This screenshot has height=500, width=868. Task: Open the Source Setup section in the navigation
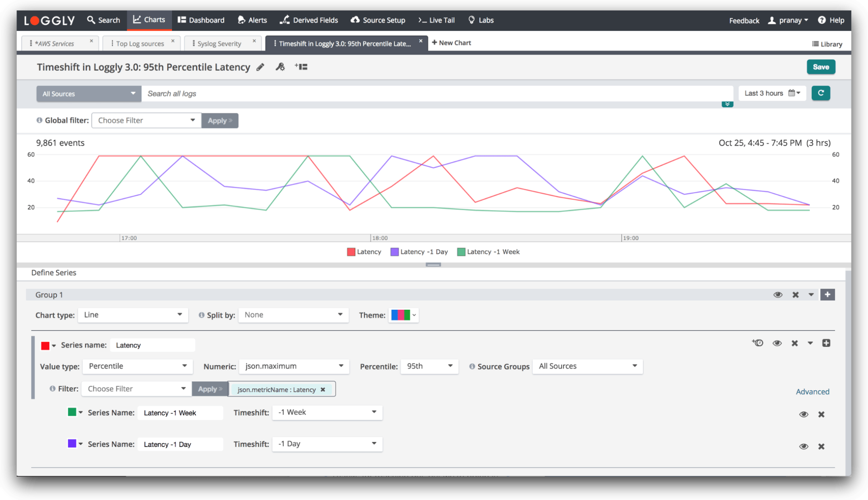[x=377, y=20]
